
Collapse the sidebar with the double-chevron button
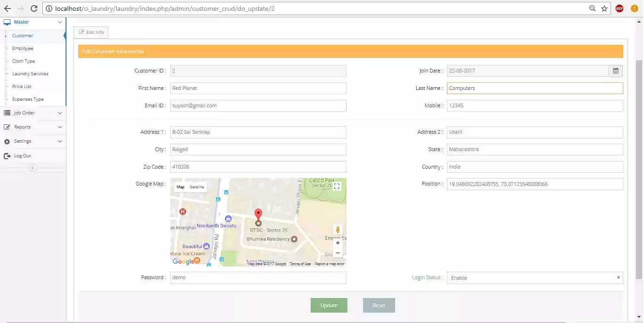click(33, 168)
